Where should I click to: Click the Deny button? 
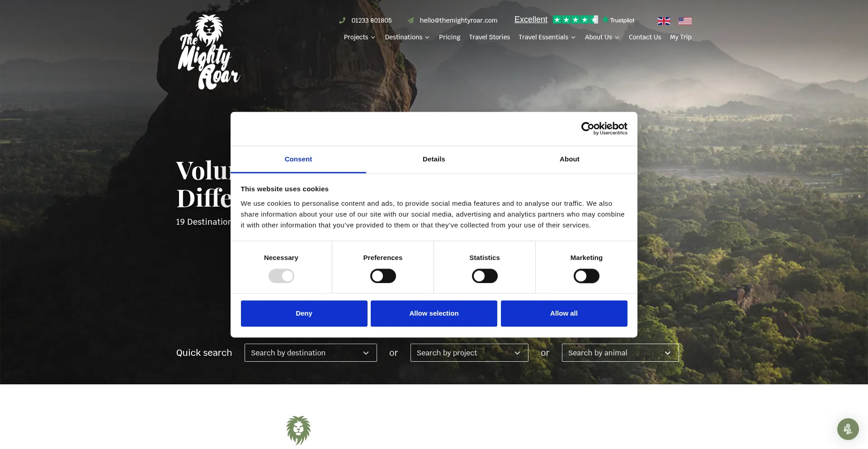304,313
